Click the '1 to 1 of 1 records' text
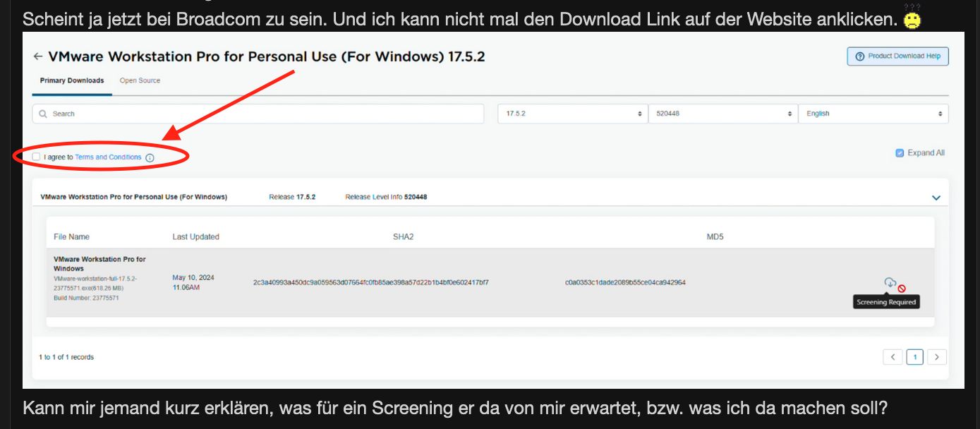This screenshot has height=429, width=980. (x=66, y=358)
